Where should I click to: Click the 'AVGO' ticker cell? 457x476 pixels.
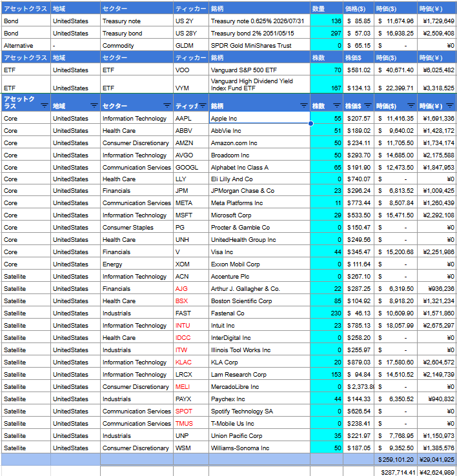[x=191, y=155]
